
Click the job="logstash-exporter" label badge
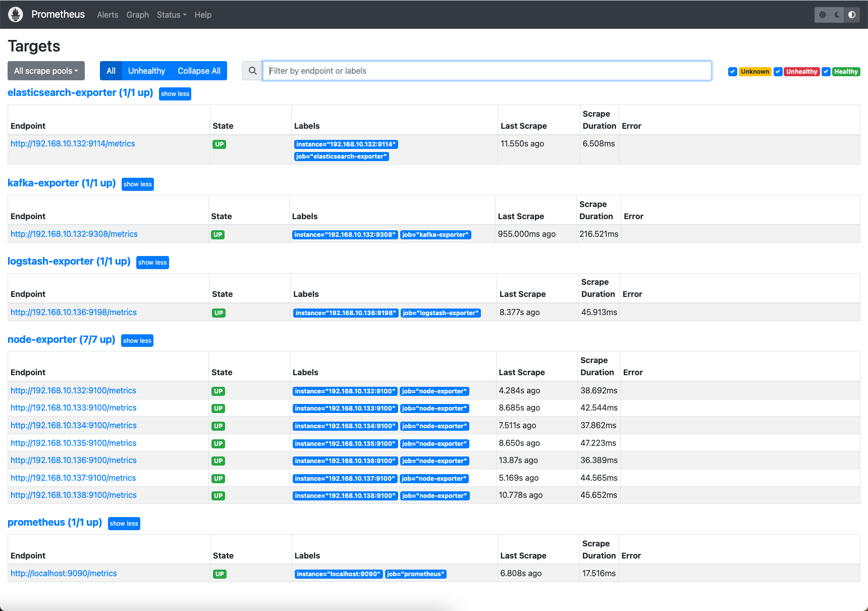(x=441, y=313)
